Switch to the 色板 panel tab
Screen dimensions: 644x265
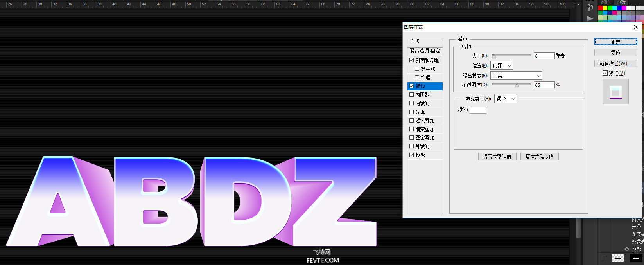coord(621,2)
